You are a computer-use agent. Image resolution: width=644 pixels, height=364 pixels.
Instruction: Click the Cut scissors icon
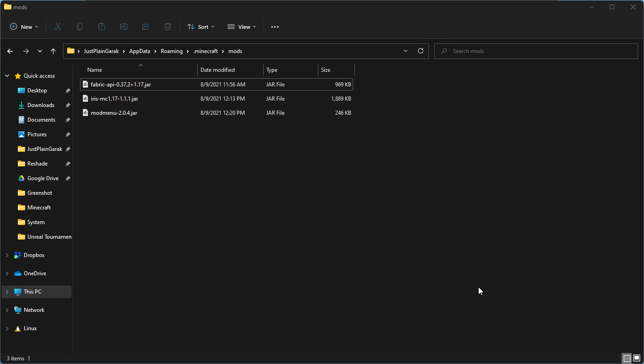pyautogui.click(x=58, y=27)
